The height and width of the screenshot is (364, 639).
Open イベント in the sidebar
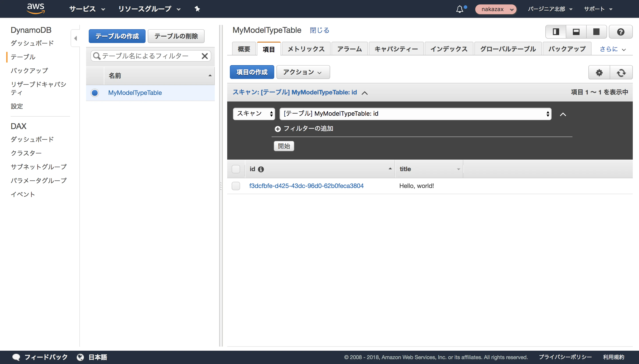(x=23, y=194)
